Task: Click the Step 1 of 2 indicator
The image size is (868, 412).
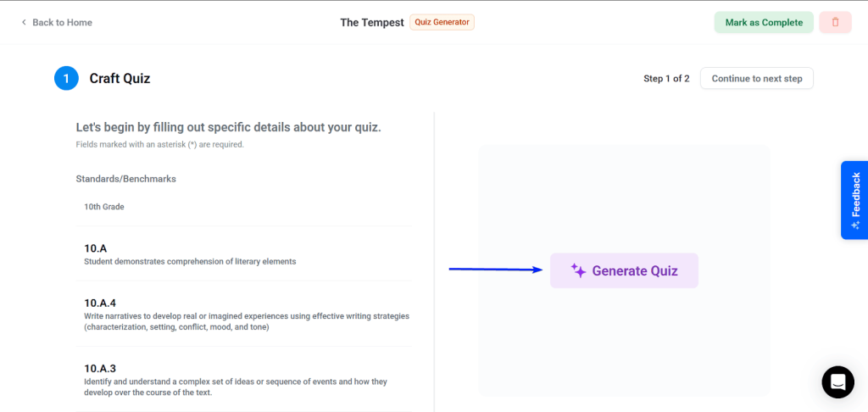Action: coord(666,79)
